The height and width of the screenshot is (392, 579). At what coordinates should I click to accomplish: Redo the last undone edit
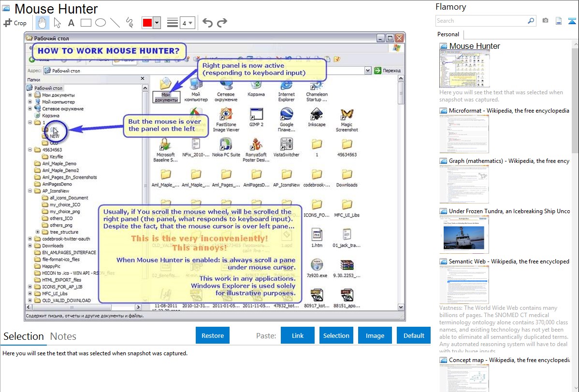point(222,23)
